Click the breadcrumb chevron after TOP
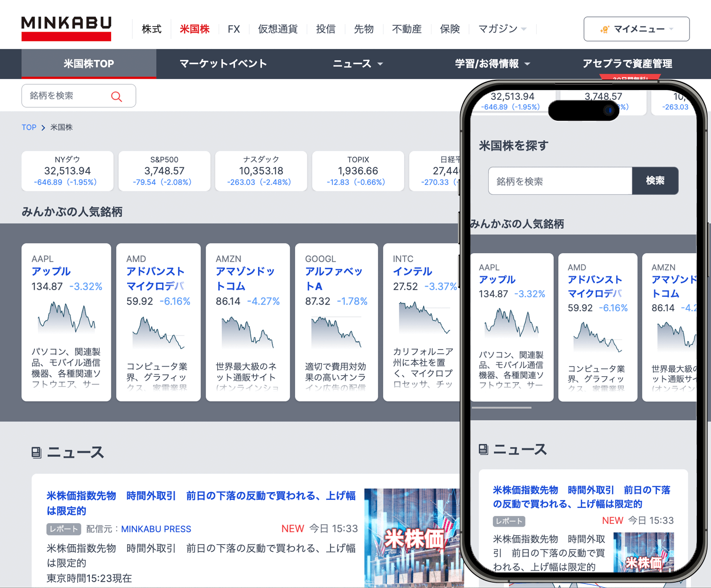 point(43,128)
